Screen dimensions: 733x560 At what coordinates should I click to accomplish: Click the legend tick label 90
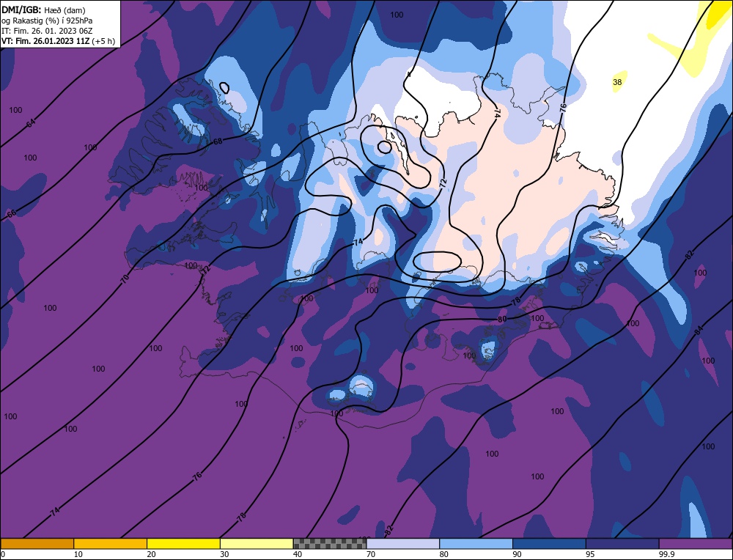517,554
